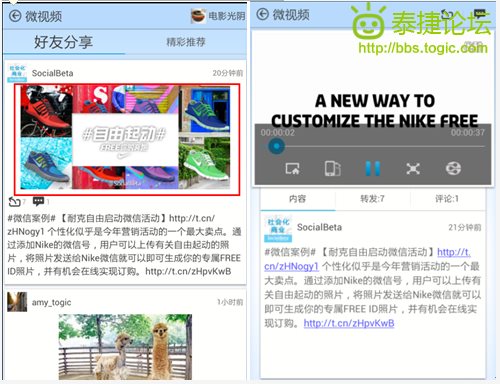Click 20分钟前 timestamp
The image size is (500, 384).
pos(228,73)
